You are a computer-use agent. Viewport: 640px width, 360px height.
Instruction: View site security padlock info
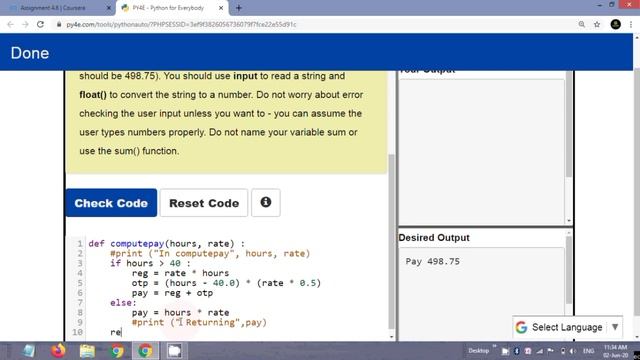click(59, 24)
